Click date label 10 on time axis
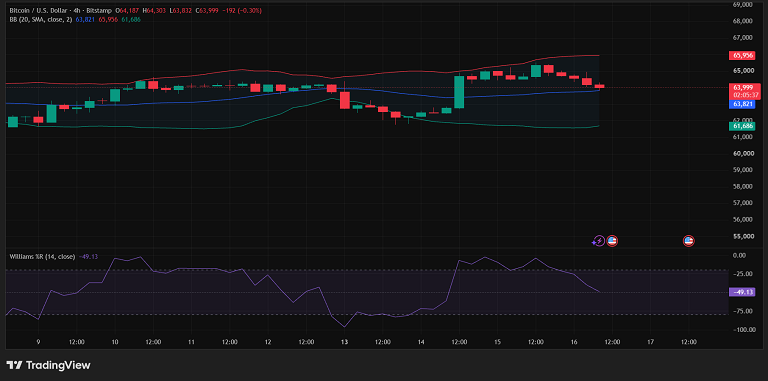The height and width of the screenshot is (381, 768). coord(115,342)
